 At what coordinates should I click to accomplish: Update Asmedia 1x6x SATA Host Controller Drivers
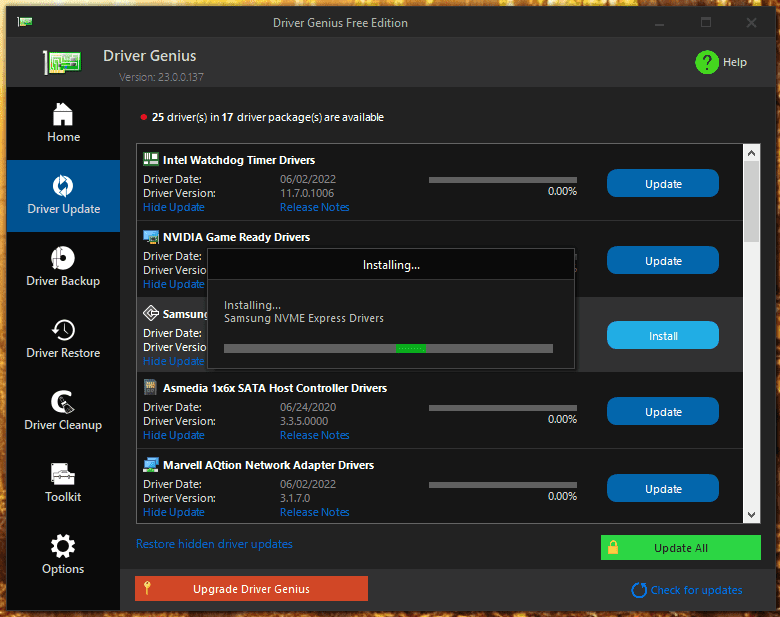pos(663,411)
